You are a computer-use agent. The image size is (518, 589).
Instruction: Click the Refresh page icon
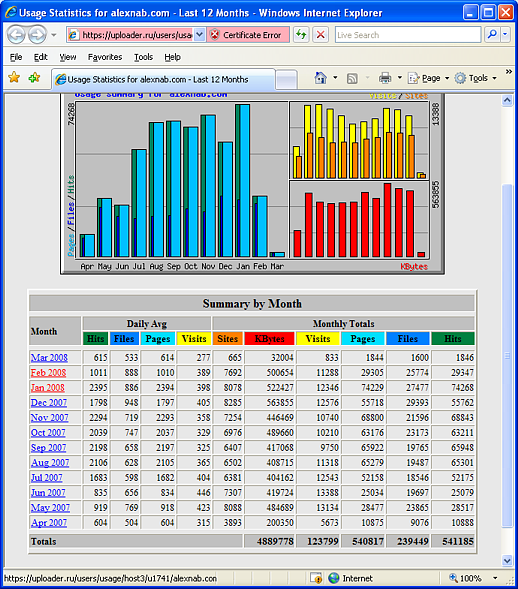(301, 35)
